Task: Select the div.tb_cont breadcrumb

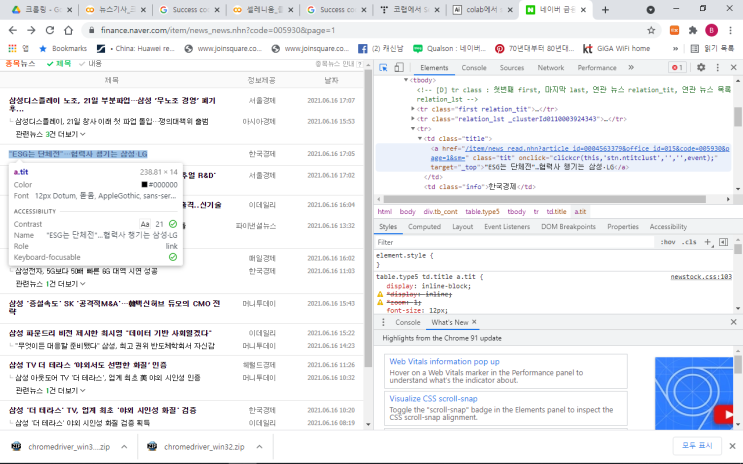Action: pos(440,212)
